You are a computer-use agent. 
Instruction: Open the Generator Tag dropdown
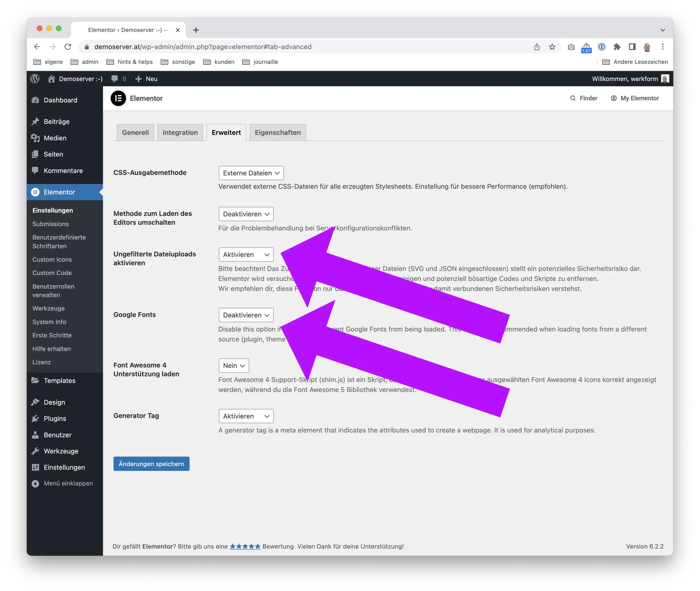tap(246, 416)
